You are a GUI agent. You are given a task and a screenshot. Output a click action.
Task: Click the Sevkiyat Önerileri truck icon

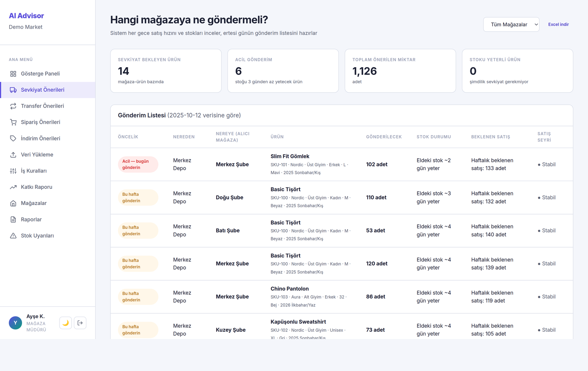pos(13,90)
